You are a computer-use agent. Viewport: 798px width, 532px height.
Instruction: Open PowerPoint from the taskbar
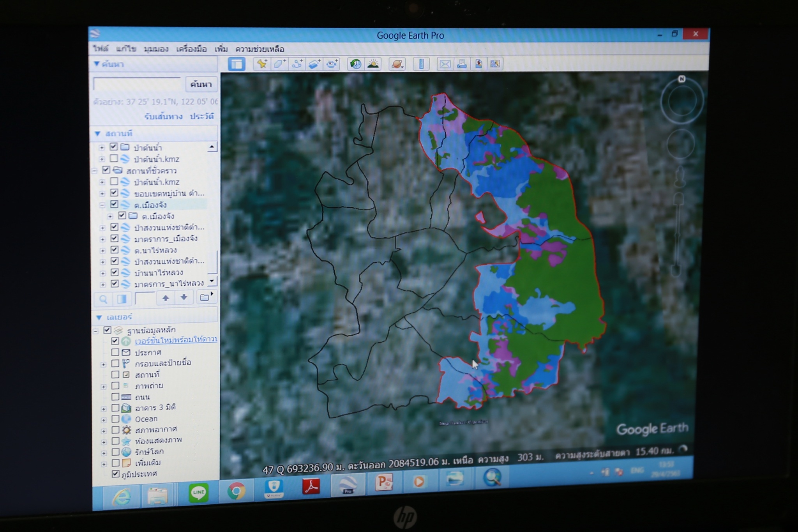(384, 483)
